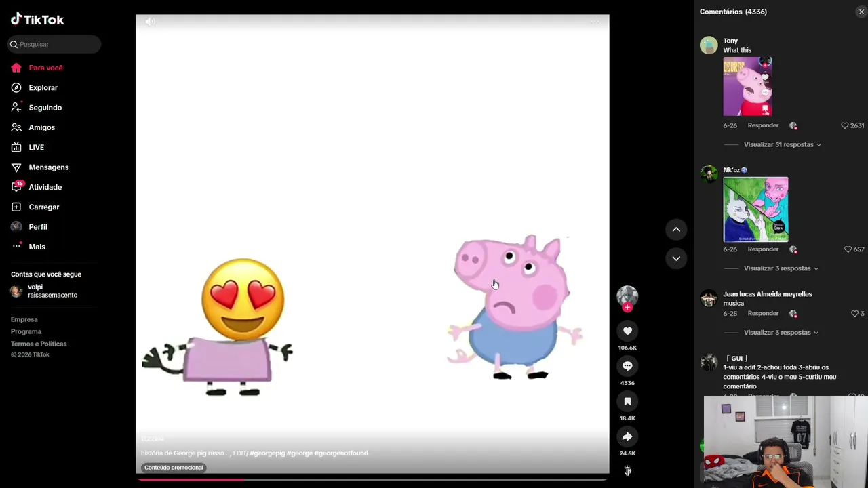Screen dimensions: 868x488
Task: Reply to Tony's comment
Action: (763, 125)
